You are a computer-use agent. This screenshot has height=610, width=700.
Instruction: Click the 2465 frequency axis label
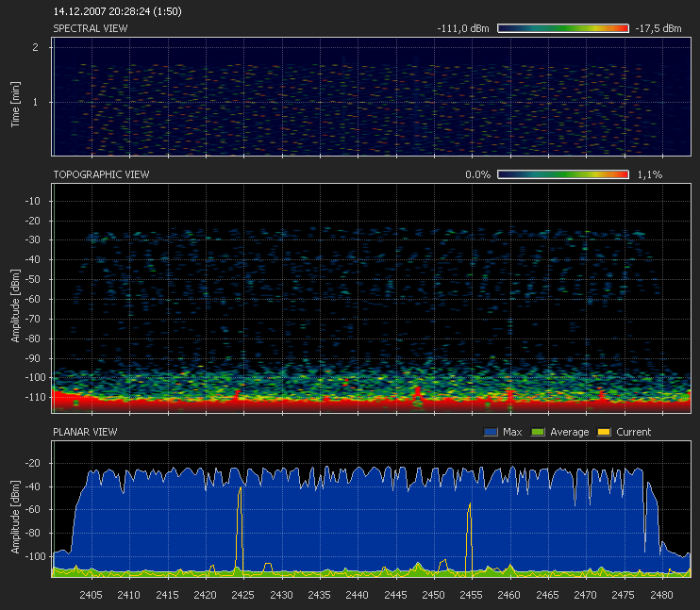(548, 595)
